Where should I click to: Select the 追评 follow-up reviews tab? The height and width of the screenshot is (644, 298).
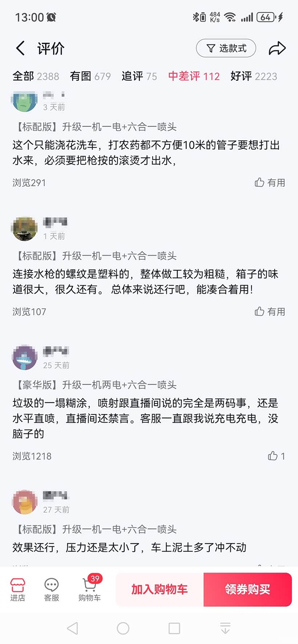point(139,76)
